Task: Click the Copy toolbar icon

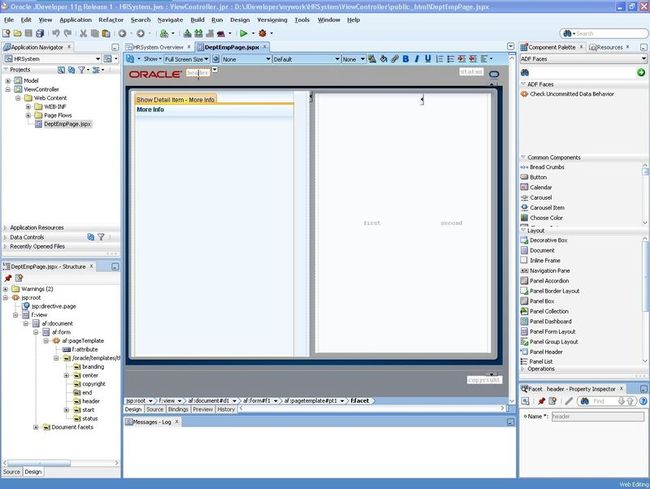Action: 95,33
